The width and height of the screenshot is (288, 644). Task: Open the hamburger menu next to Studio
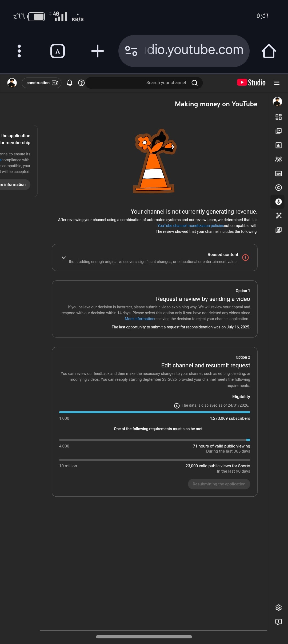[x=277, y=83]
